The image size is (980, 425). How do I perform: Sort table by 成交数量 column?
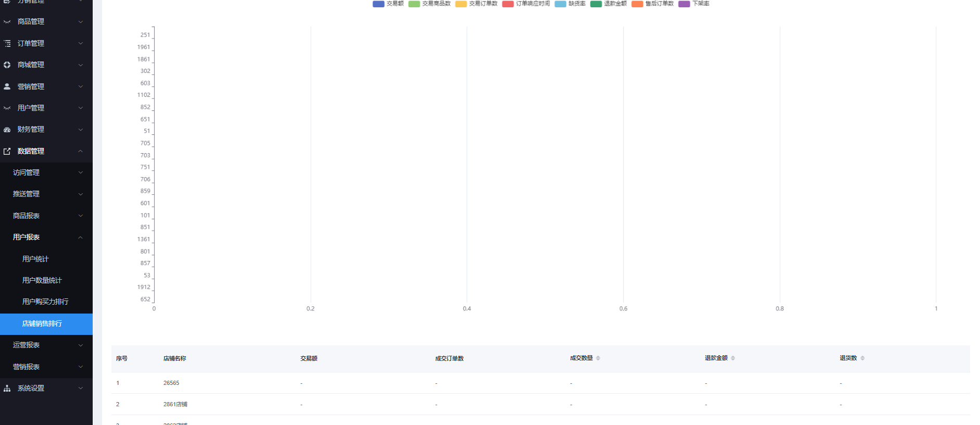[598, 358]
